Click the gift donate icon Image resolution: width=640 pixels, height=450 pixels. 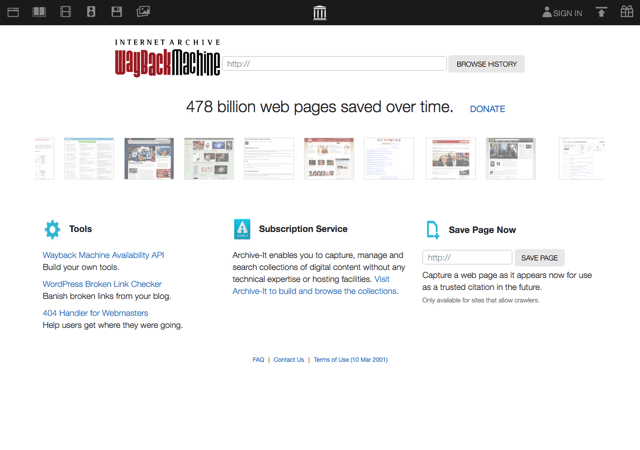pyautogui.click(x=626, y=12)
